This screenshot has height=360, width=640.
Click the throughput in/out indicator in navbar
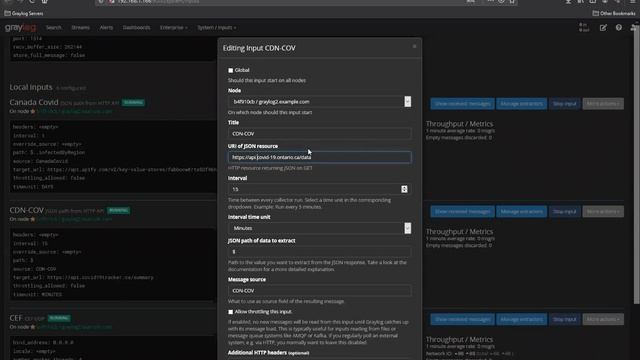click(x=584, y=28)
